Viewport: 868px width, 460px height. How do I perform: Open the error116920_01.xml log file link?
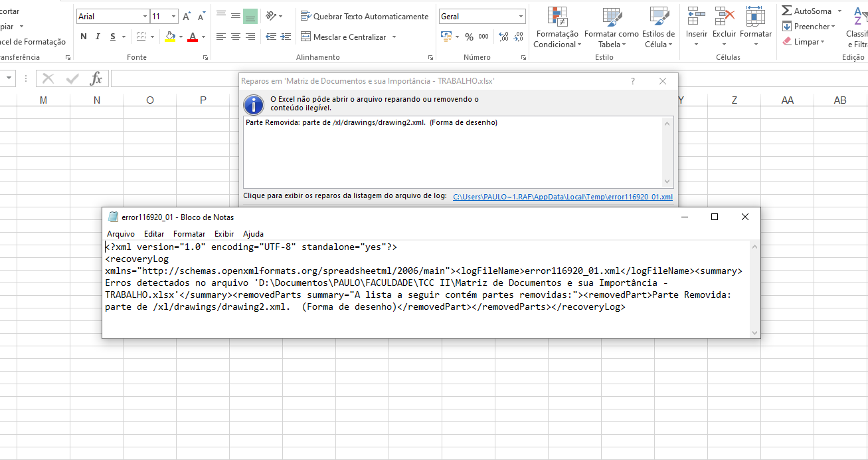click(x=563, y=197)
